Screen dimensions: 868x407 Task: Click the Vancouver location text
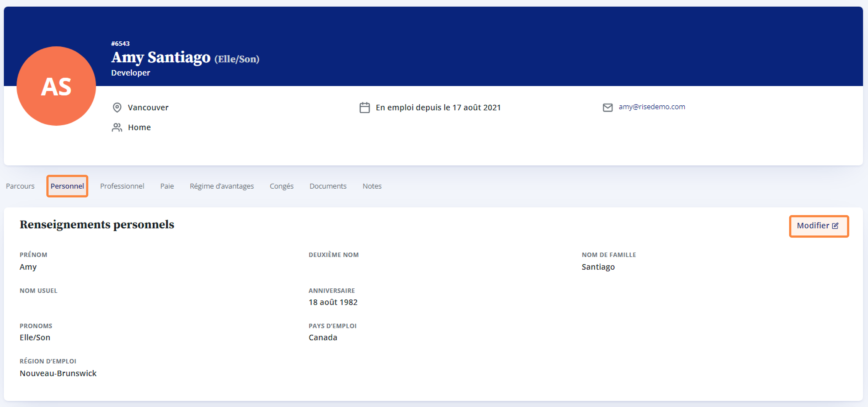pos(148,107)
